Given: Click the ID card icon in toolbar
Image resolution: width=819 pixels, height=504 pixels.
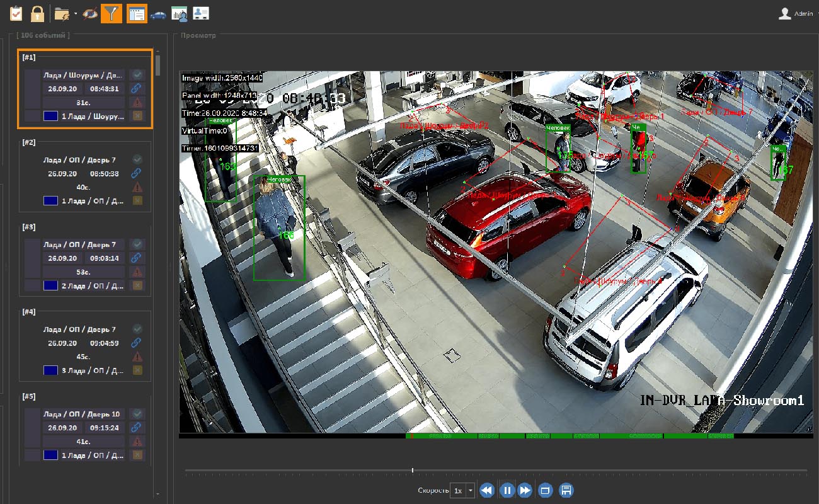Looking at the screenshot, I should click(x=200, y=13).
